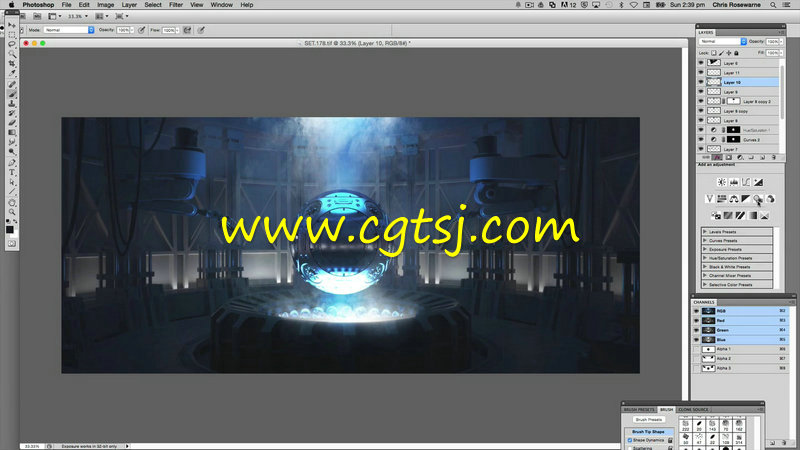Select the Pen tool

pyautogui.click(x=12, y=163)
